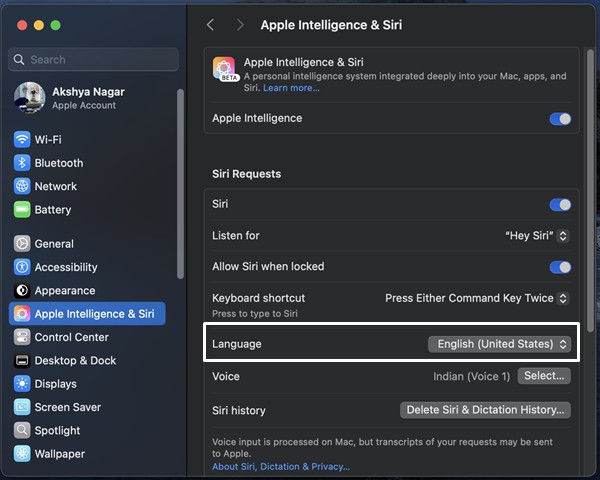This screenshot has width=600, height=480.
Task: Go to General settings
Action: coord(87,243)
